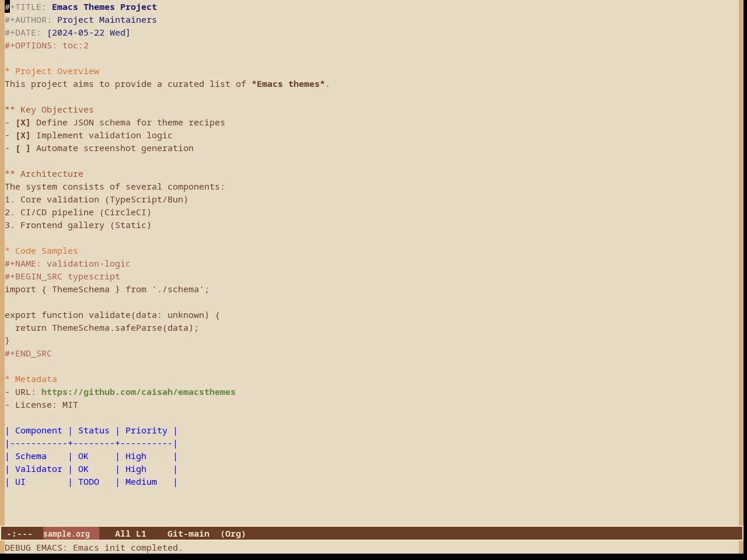This screenshot has height=560, width=747.
Task: Click the TODO status cell
Action: pyautogui.click(x=89, y=482)
